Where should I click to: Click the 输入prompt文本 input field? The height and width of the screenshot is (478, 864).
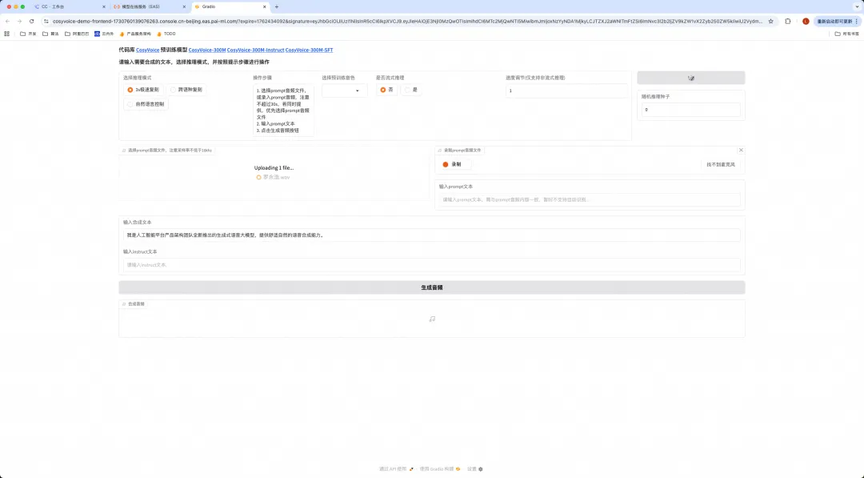590,200
